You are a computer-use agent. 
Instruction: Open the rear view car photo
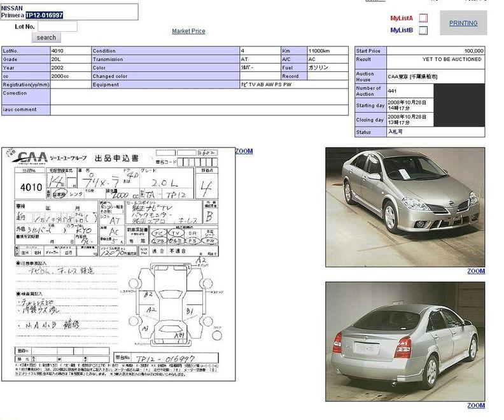coord(405,342)
